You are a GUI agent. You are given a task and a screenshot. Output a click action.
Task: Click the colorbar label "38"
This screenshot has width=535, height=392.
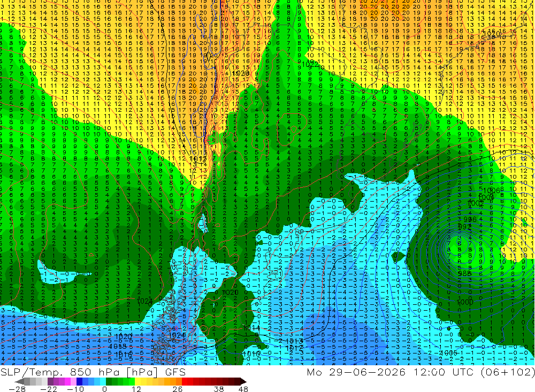pyautogui.click(x=219, y=389)
